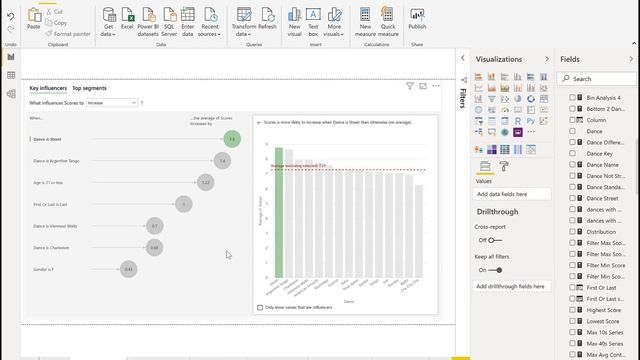Screen dimensions: 640x360
Task: Switch to the Top segments tab
Action: (89, 88)
